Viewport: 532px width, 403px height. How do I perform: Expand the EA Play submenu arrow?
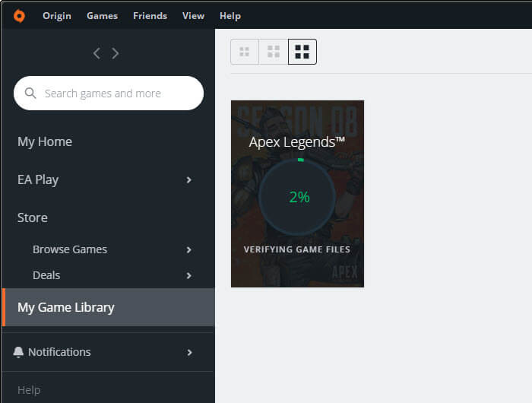click(189, 180)
